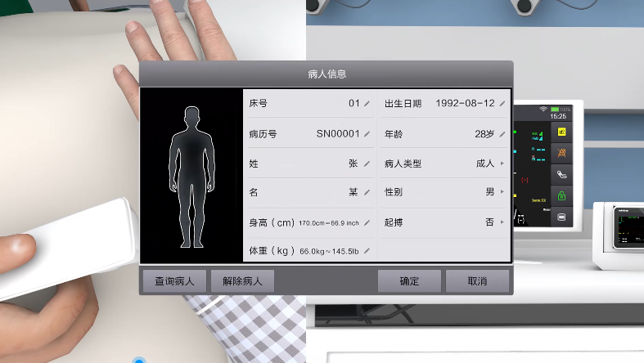Click the 病人类型 value 成人
The width and height of the screenshot is (644, 363).
485,164
